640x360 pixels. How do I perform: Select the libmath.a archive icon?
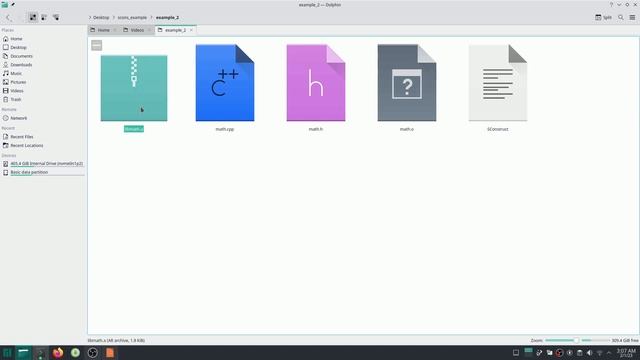[134, 88]
